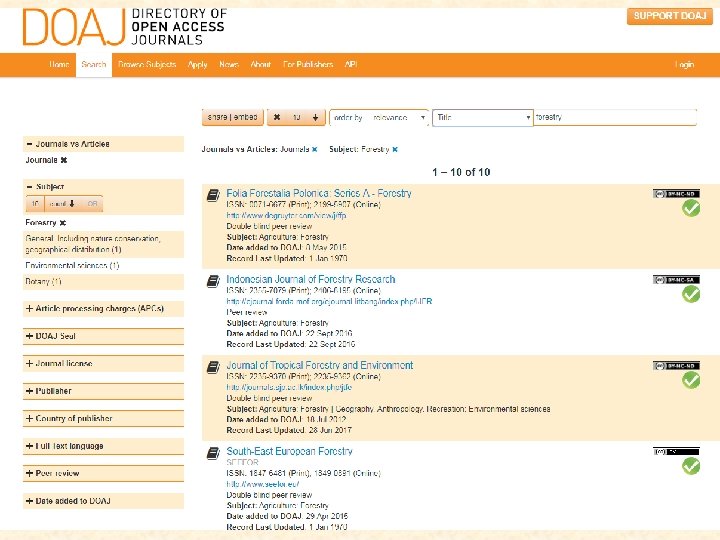This screenshot has width=720, height=540.
Task: Open Journal of Tropical Forestry and Environment title
Action: coord(320,365)
